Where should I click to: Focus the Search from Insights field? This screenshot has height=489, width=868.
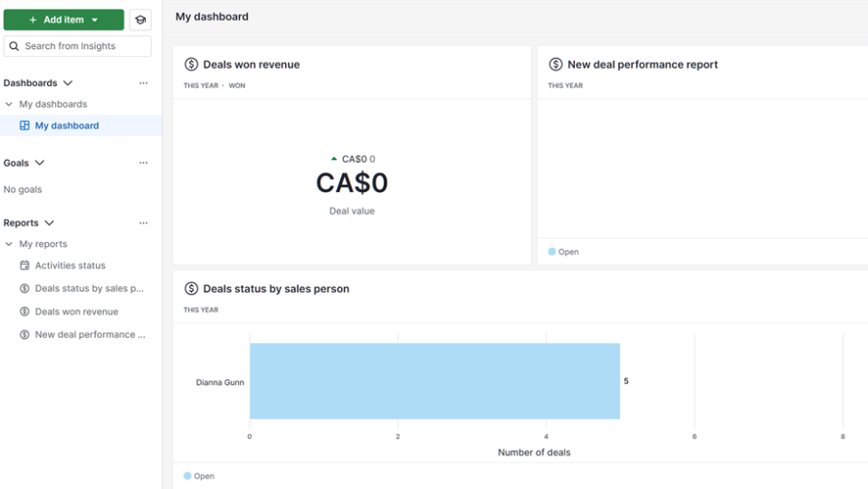coord(78,46)
